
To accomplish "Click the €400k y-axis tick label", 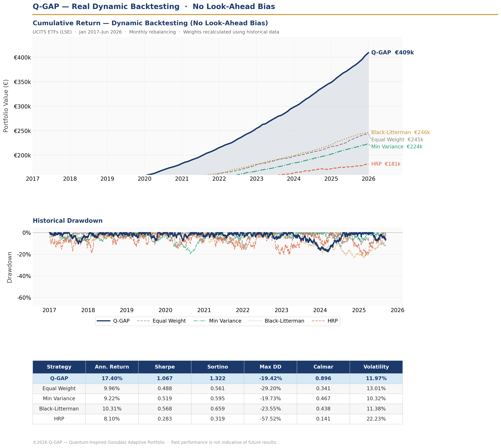I will (22, 58).
